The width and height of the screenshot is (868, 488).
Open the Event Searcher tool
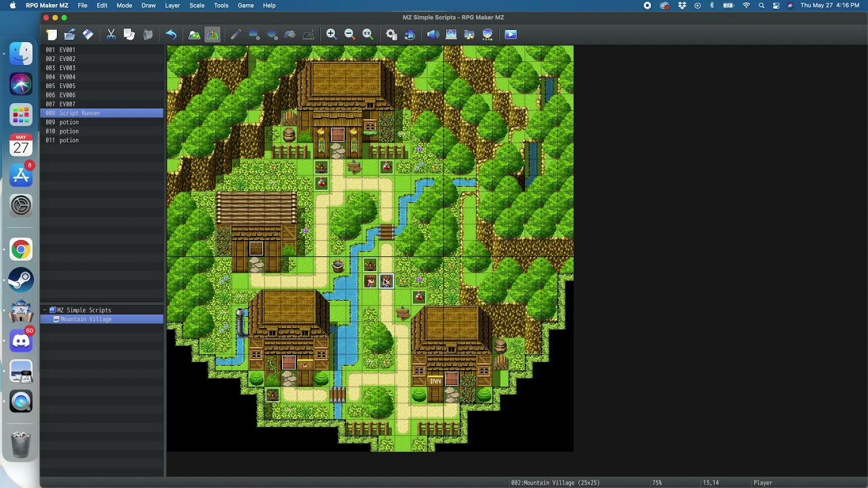(x=451, y=35)
